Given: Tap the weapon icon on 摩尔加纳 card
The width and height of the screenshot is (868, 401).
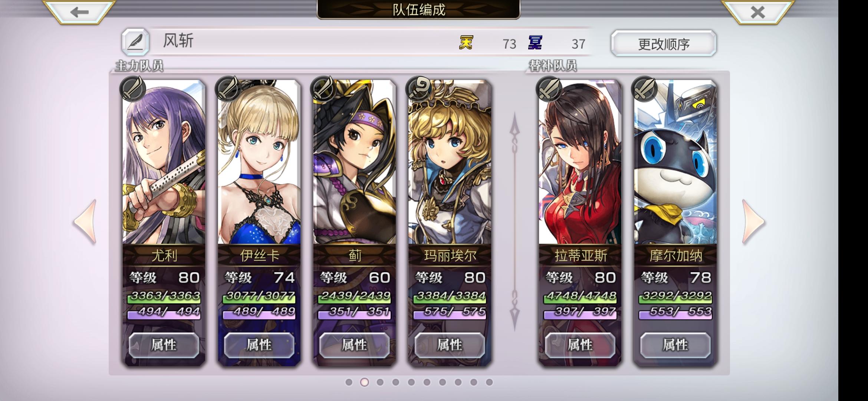Looking at the screenshot, I should [x=644, y=89].
